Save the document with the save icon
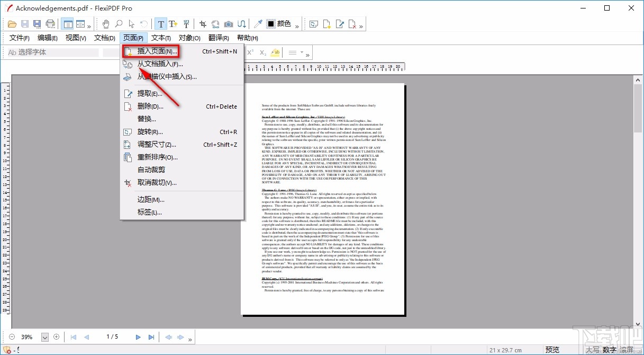644x355 pixels. 24,24
